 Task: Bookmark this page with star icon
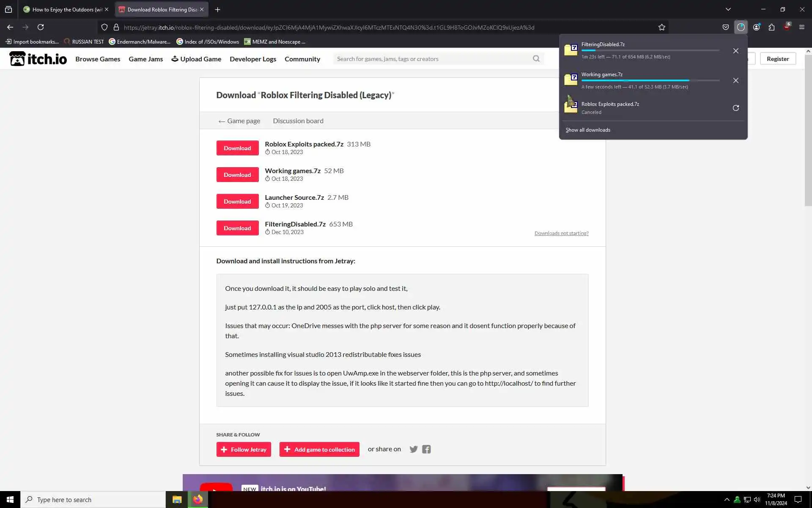click(x=661, y=27)
